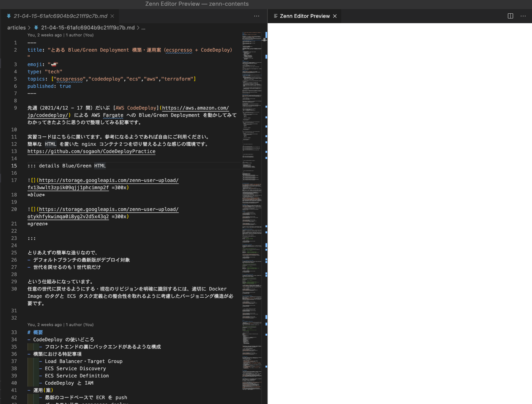Close the 21-04-15-61afc6904b9c21ff9c7b.md editor tab
Screen dimensions: 532x404
pos(112,16)
